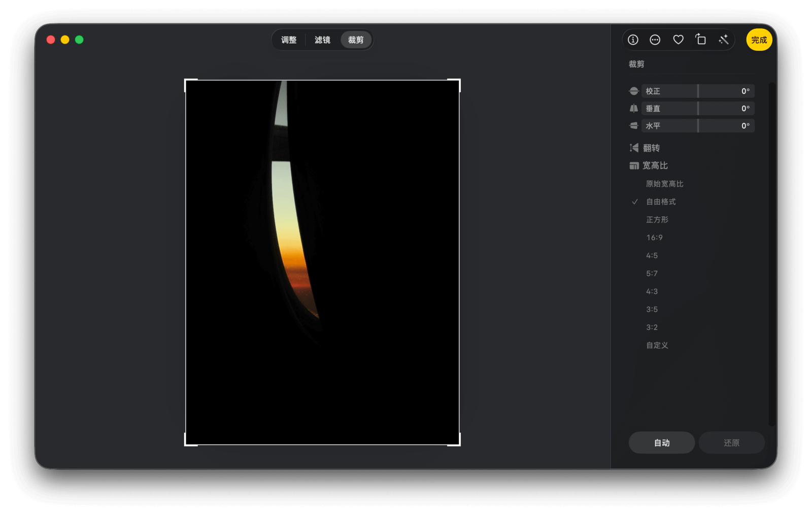Select the 16:9 aspect ratio
The width and height of the screenshot is (812, 515).
[654, 237]
